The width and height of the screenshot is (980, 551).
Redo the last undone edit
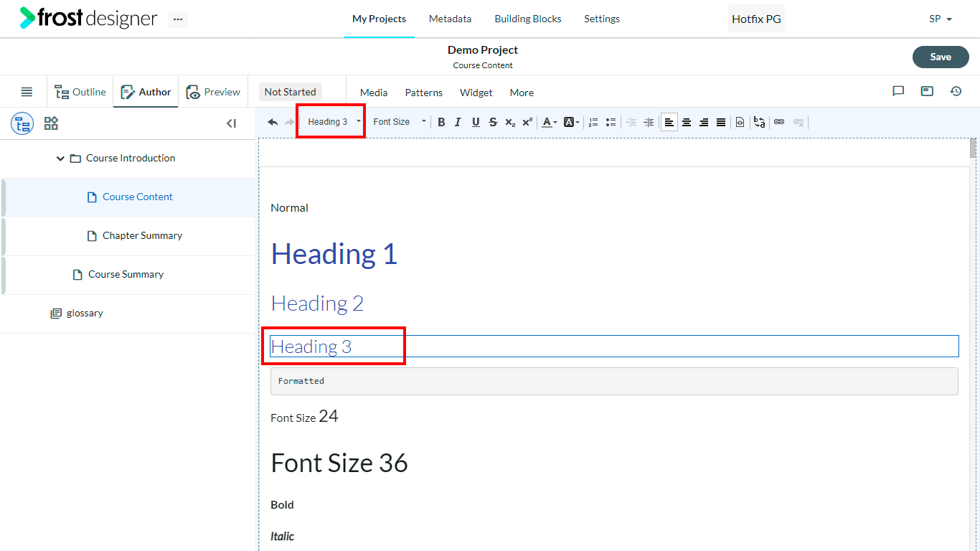(290, 122)
